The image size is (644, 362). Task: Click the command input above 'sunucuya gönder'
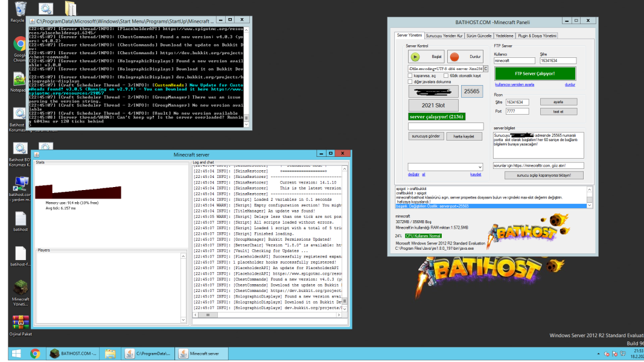point(445,127)
